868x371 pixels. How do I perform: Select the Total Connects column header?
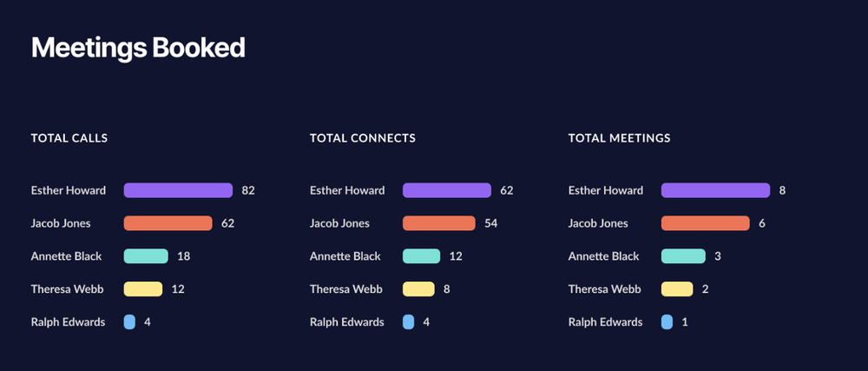tap(363, 138)
